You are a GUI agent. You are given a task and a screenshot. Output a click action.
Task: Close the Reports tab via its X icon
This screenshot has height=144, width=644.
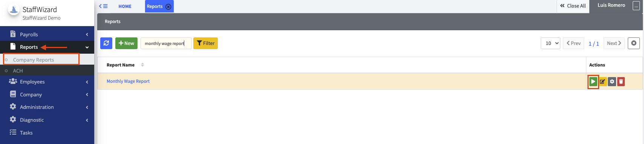point(168,6)
